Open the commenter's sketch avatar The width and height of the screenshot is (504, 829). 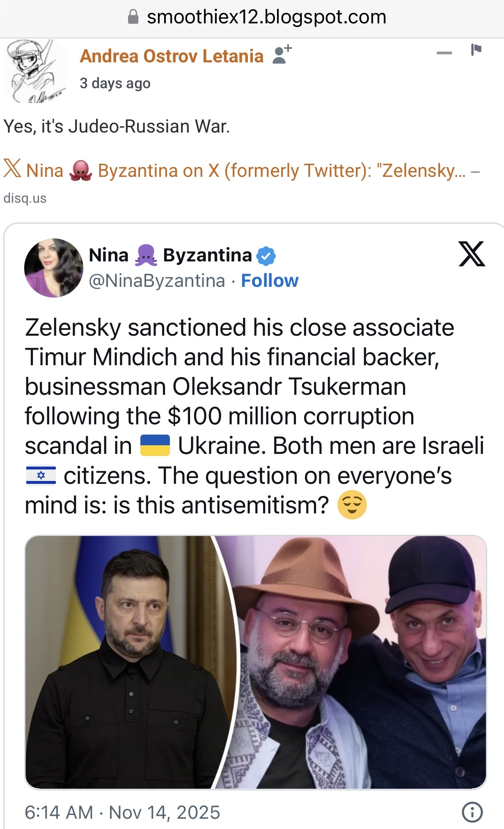click(34, 71)
